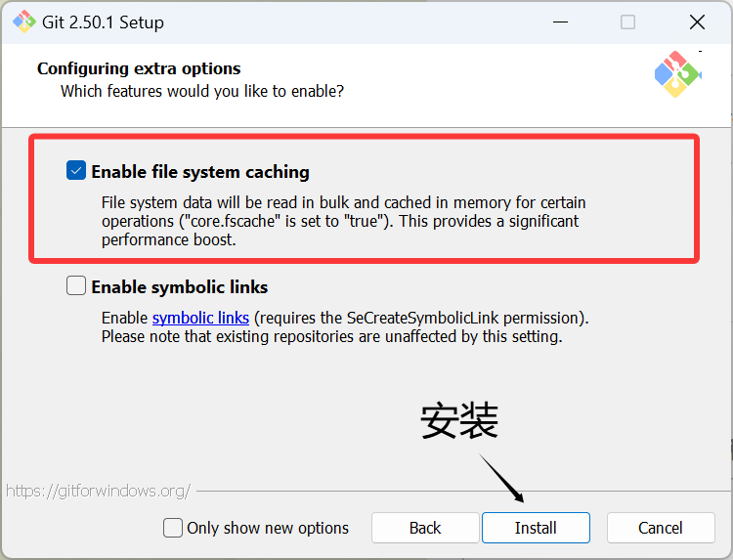The width and height of the screenshot is (733, 560).
Task: Click the Git icon in title bar
Action: (23, 22)
